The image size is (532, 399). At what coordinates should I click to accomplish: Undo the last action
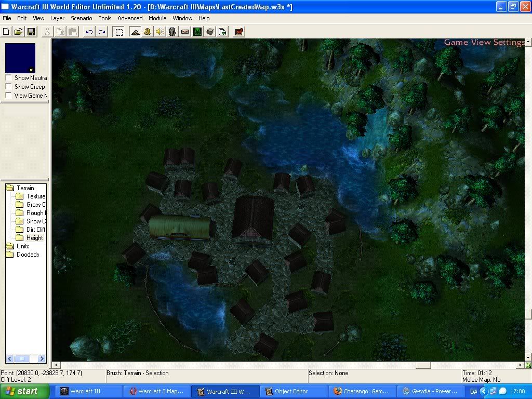89,32
